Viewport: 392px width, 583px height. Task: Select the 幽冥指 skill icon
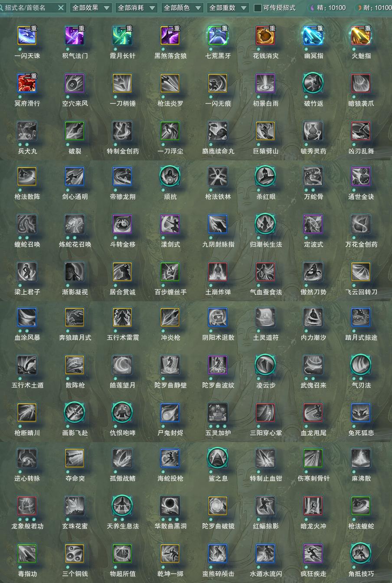click(x=313, y=36)
